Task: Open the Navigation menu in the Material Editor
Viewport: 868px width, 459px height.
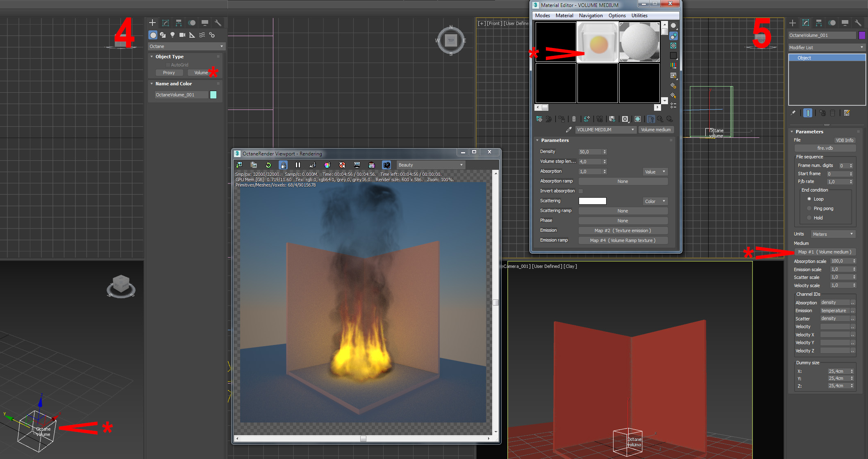Action: click(591, 16)
